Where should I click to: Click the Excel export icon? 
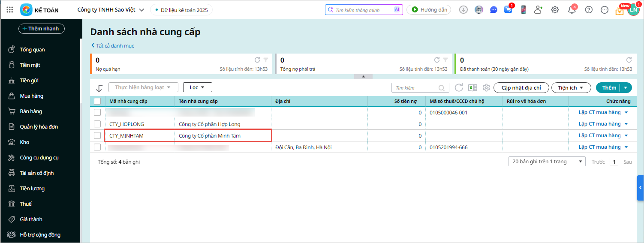pos(472,88)
